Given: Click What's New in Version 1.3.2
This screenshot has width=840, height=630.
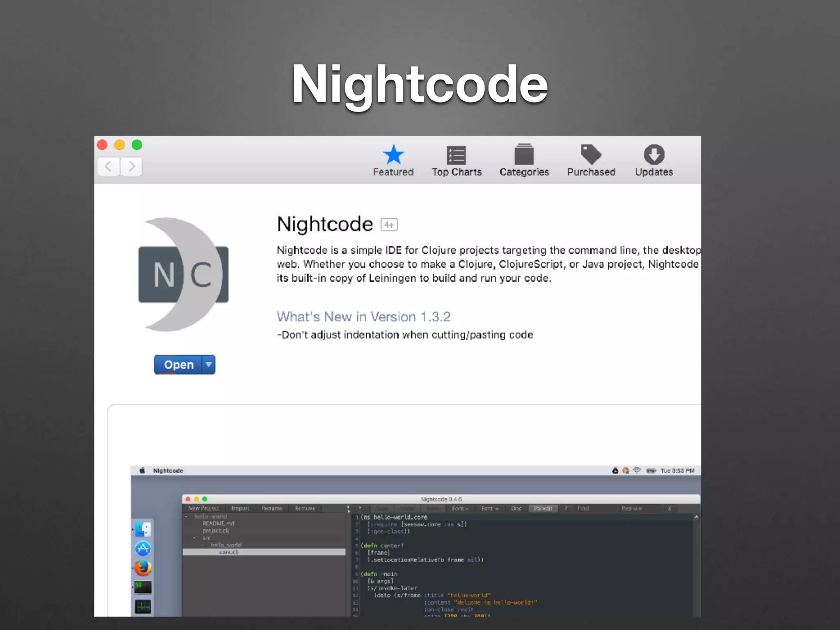Looking at the screenshot, I should (363, 317).
